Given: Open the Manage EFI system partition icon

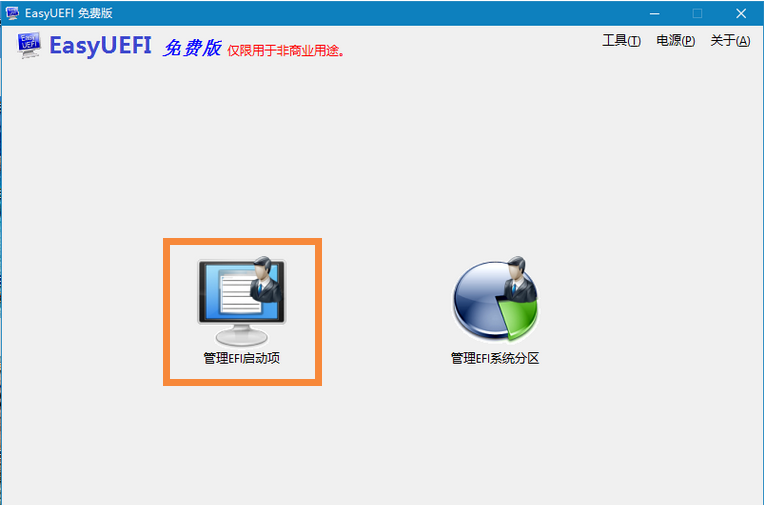Looking at the screenshot, I should pyautogui.click(x=495, y=298).
